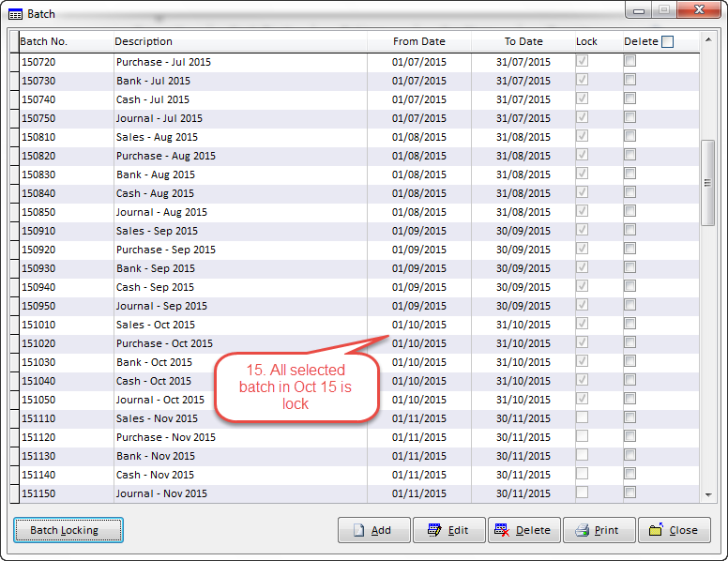Sort by the Description column header
Screen dimensions: 728x561
click(144, 41)
